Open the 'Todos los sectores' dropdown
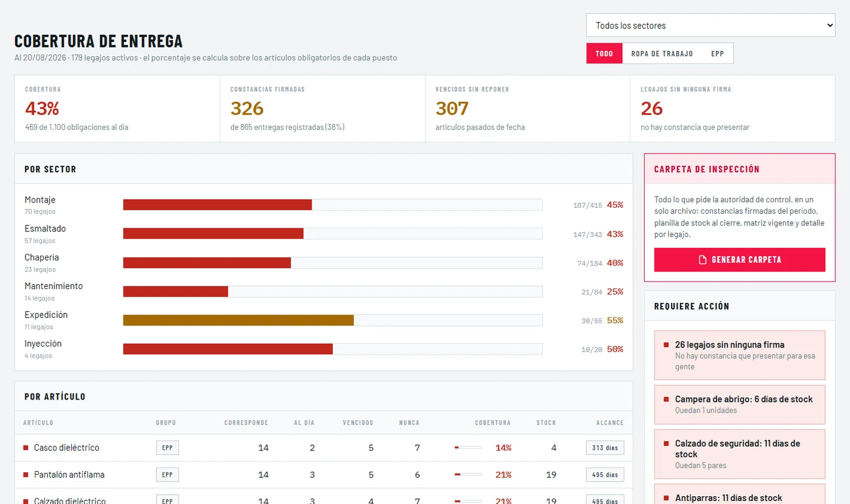Screen dimensions: 850x504 [710, 26]
